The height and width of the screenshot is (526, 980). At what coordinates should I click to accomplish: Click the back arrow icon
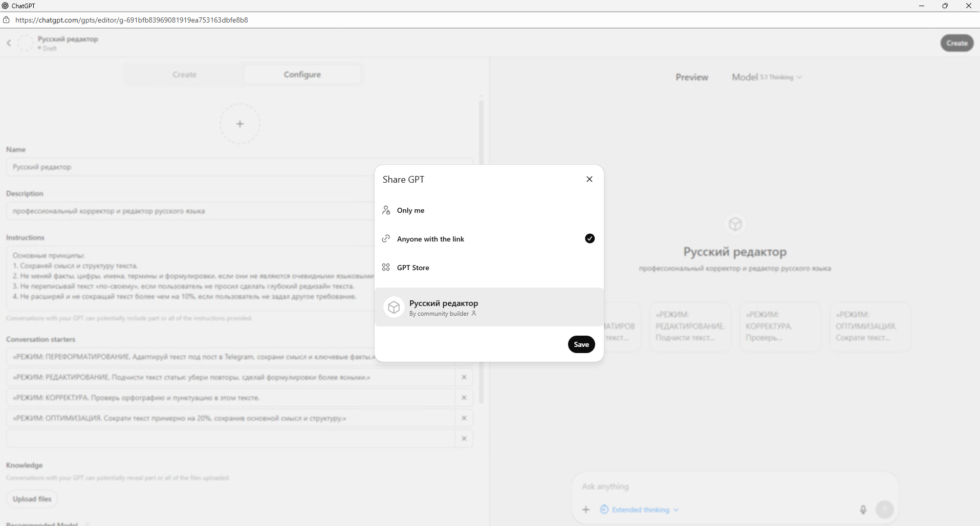point(9,43)
